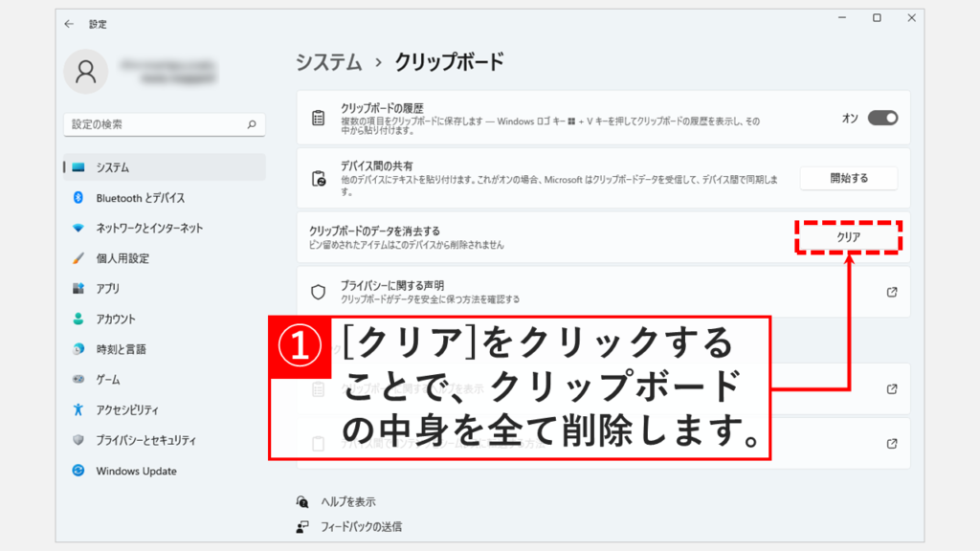Click the user profile avatar
The image size is (980, 551).
tap(86, 72)
